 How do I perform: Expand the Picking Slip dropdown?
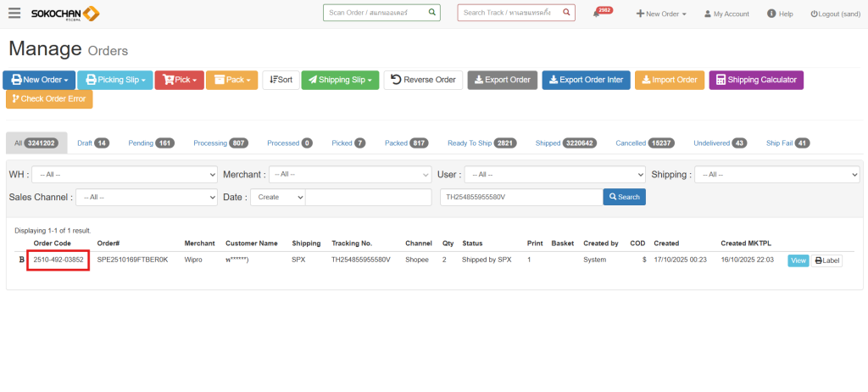[x=115, y=80]
